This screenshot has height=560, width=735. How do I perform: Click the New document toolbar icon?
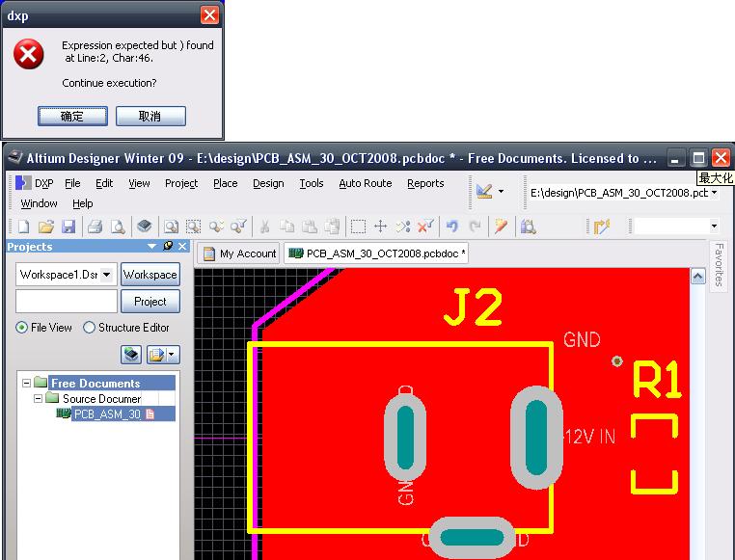23,227
